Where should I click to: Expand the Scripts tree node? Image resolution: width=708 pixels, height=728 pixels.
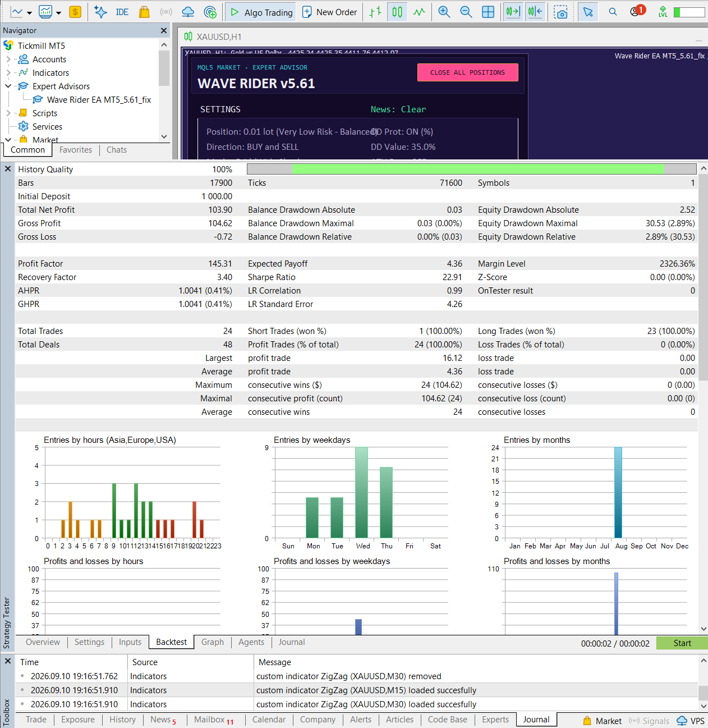click(x=8, y=113)
